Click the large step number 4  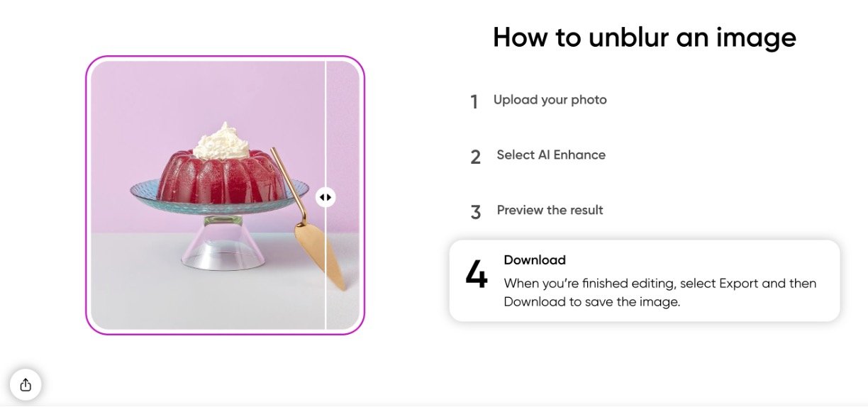pyautogui.click(x=477, y=275)
